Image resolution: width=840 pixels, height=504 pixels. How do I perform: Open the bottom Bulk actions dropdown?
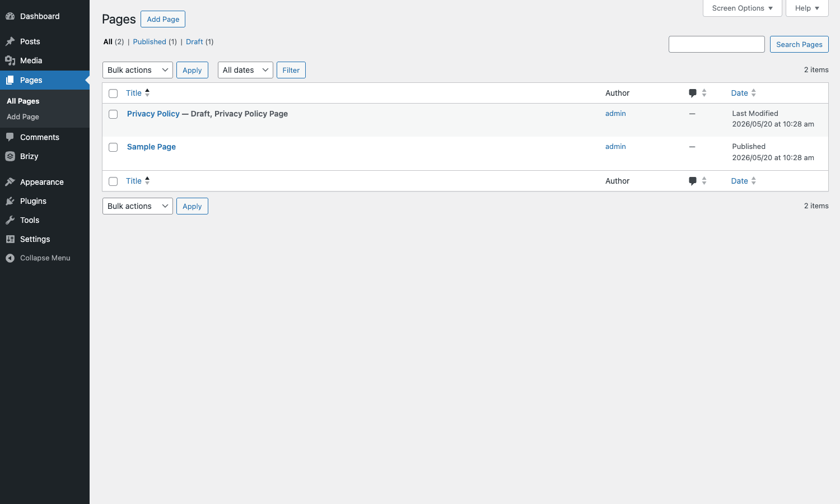pyautogui.click(x=138, y=206)
